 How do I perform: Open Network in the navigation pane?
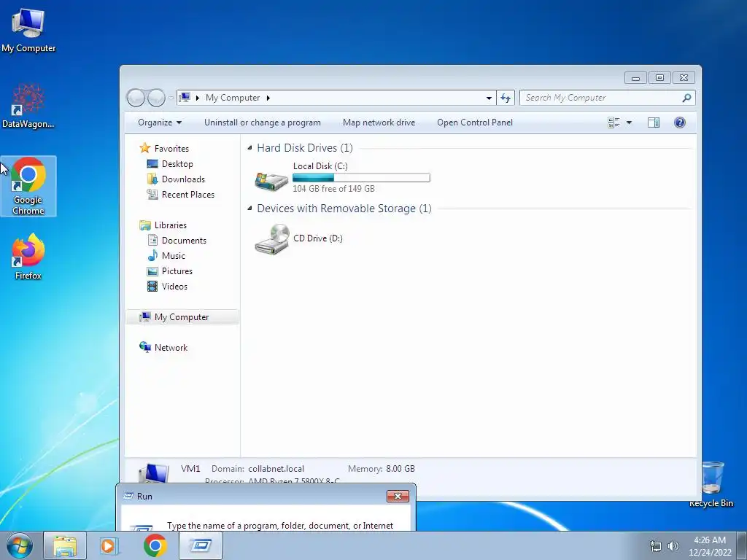[171, 348]
